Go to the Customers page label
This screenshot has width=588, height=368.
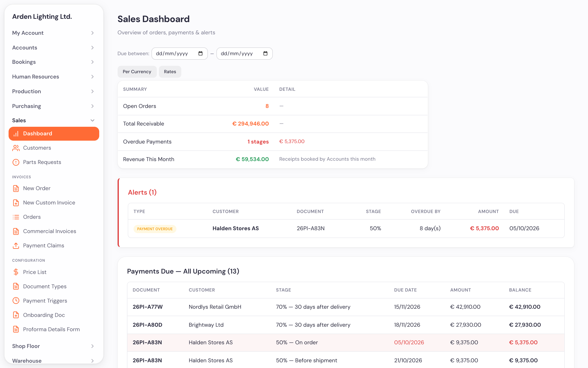pos(37,148)
